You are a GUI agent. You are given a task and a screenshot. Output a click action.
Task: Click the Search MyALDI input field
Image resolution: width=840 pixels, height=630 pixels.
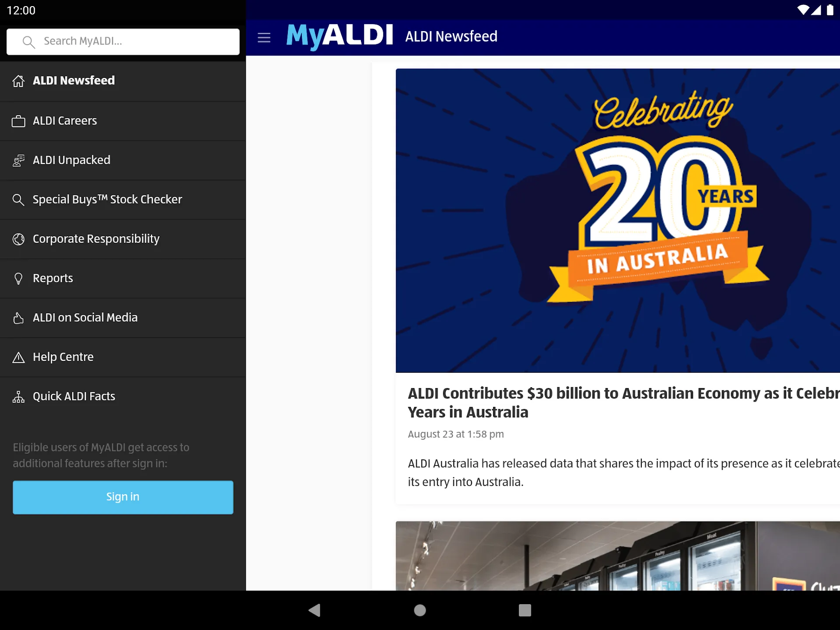(123, 41)
